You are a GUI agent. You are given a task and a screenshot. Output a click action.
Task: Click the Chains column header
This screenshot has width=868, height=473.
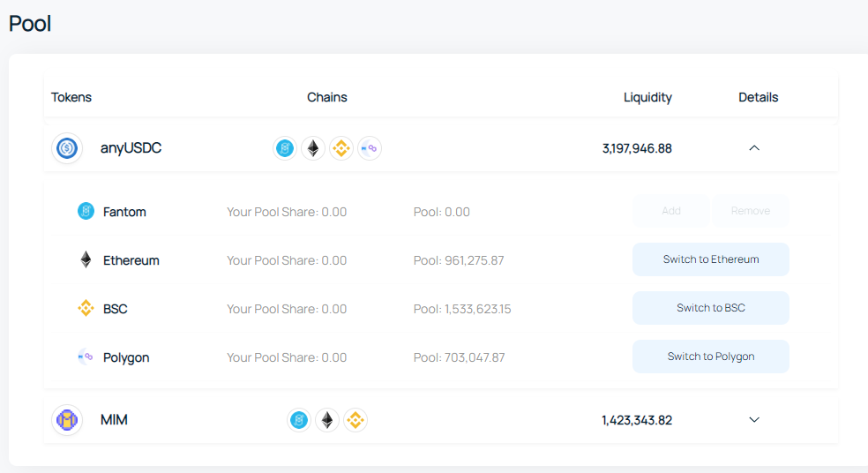[327, 97]
